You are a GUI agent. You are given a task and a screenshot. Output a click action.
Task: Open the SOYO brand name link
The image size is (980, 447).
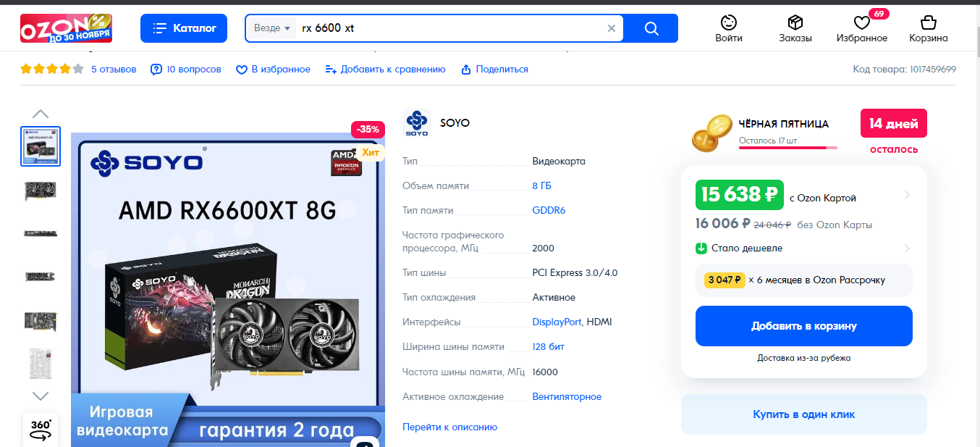(455, 123)
